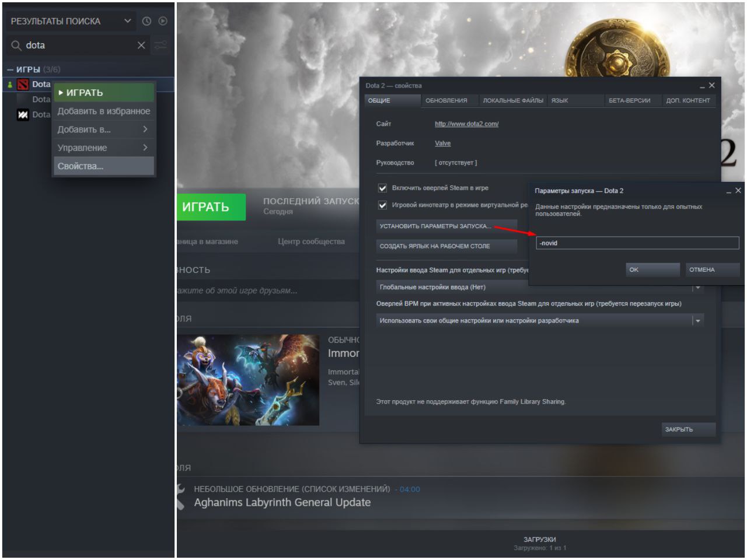
Task: Confirm launch options with OK
Action: click(652, 269)
